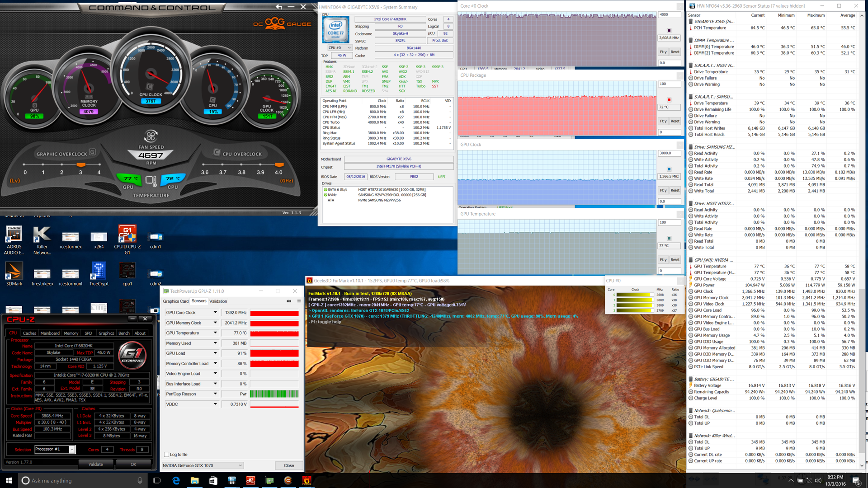The height and width of the screenshot is (488, 868).
Task: Open the NVIDIA GeForce GTX 1070 device dropdown
Action: 240,465
